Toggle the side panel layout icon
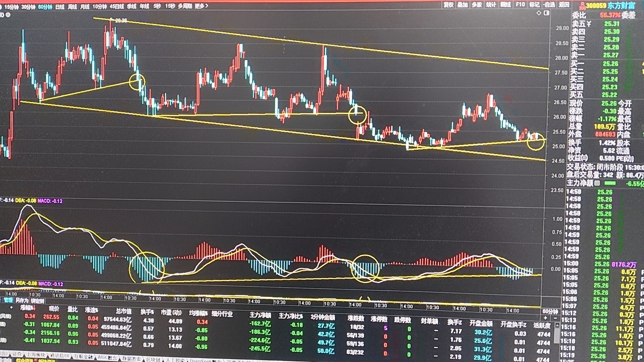 [546, 13]
